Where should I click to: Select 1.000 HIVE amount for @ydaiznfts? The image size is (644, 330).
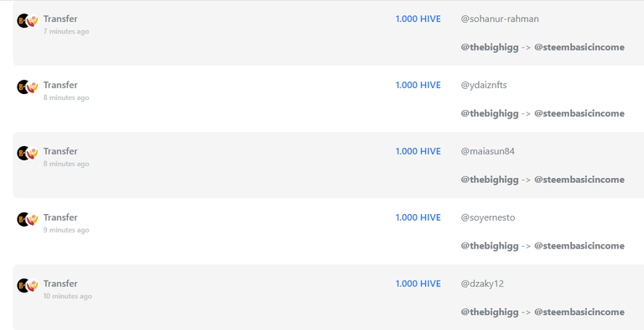point(418,85)
